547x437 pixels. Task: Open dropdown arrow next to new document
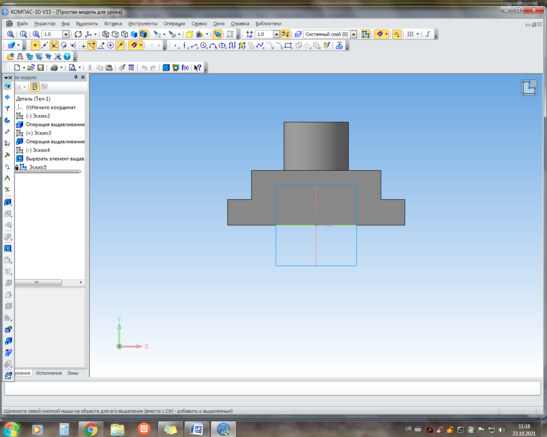(x=24, y=68)
